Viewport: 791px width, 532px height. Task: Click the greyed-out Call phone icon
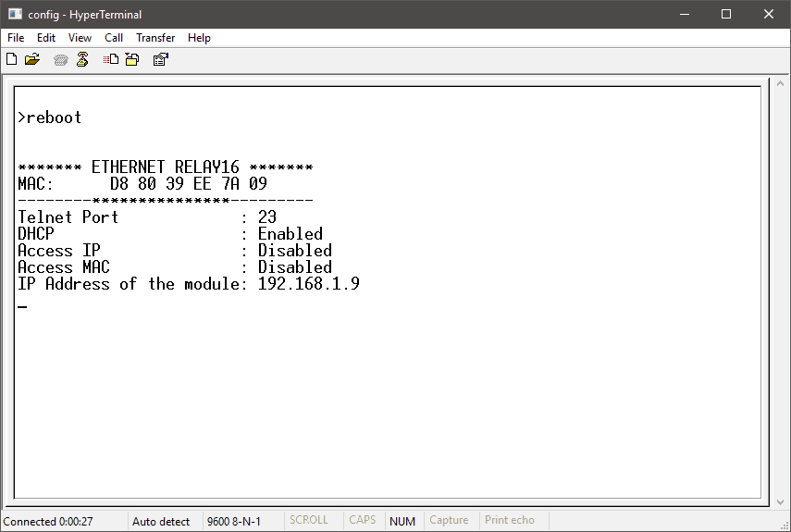(61, 60)
